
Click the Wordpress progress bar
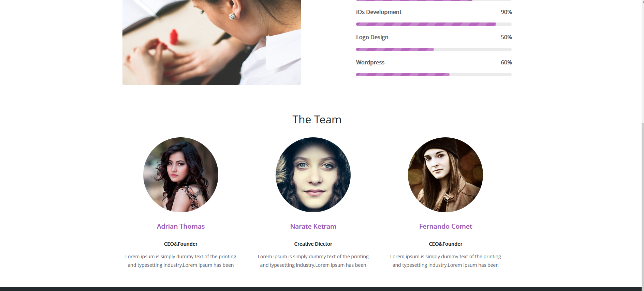[434, 75]
